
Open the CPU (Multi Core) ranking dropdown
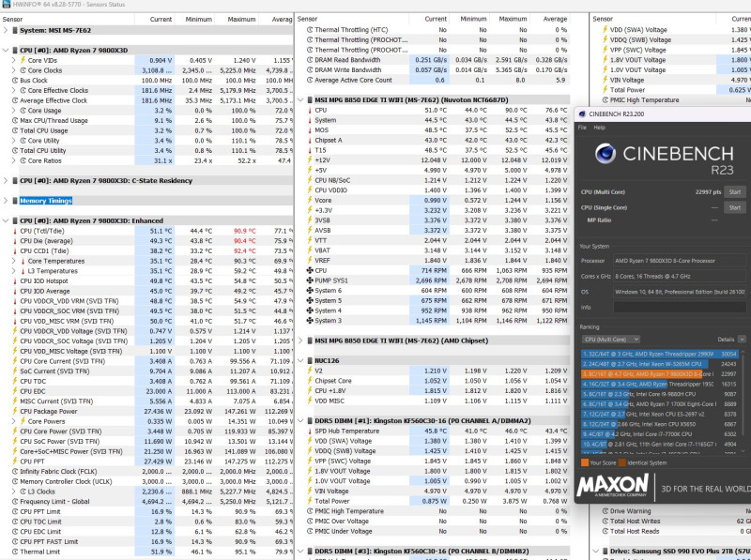click(611, 339)
